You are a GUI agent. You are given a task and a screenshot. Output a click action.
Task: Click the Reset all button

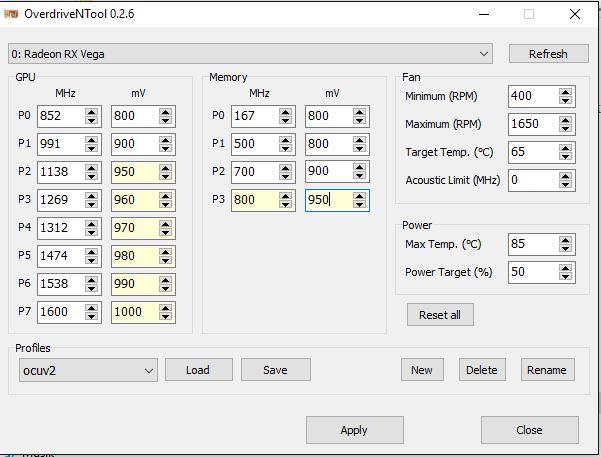[440, 315]
